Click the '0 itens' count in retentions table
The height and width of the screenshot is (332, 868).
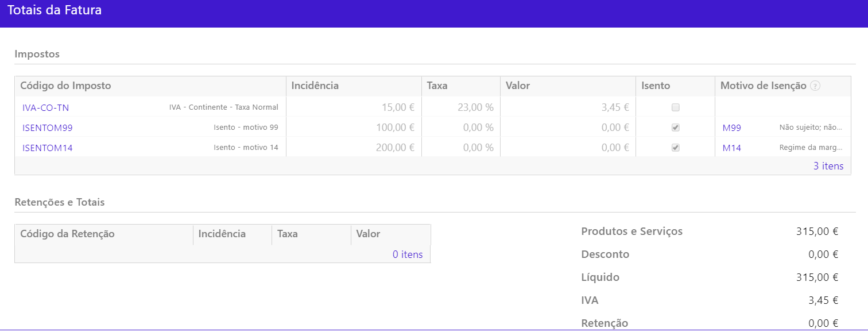pyautogui.click(x=408, y=254)
